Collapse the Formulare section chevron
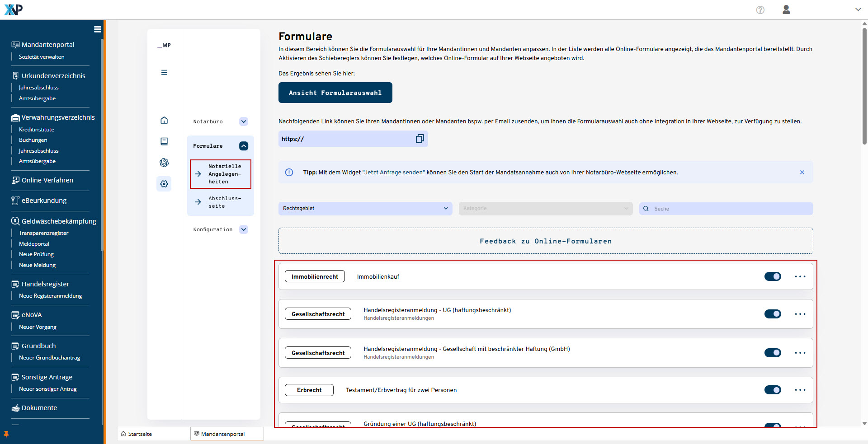868x444 pixels. coord(244,146)
